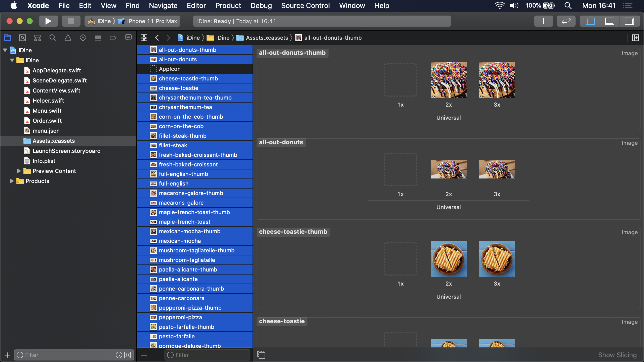Open the Editor menu
Image resolution: width=644 pixels, height=362 pixels.
[196, 6]
